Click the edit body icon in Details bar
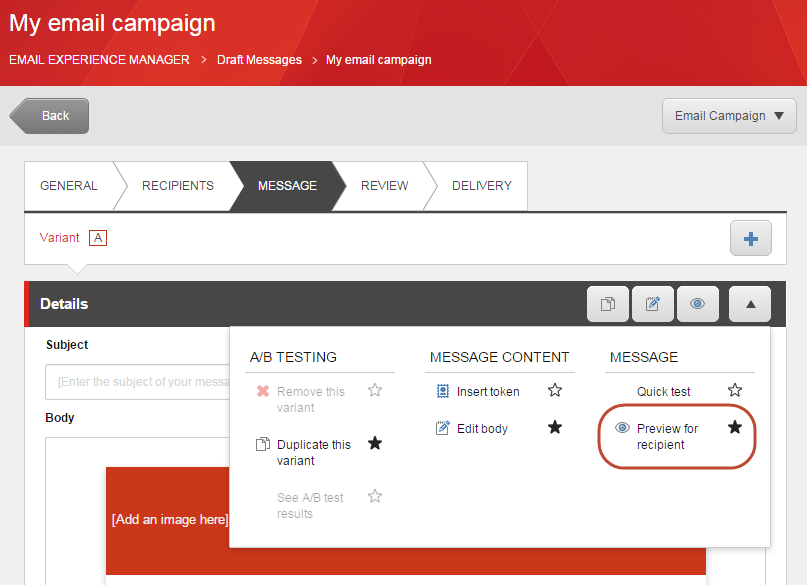 (x=653, y=304)
